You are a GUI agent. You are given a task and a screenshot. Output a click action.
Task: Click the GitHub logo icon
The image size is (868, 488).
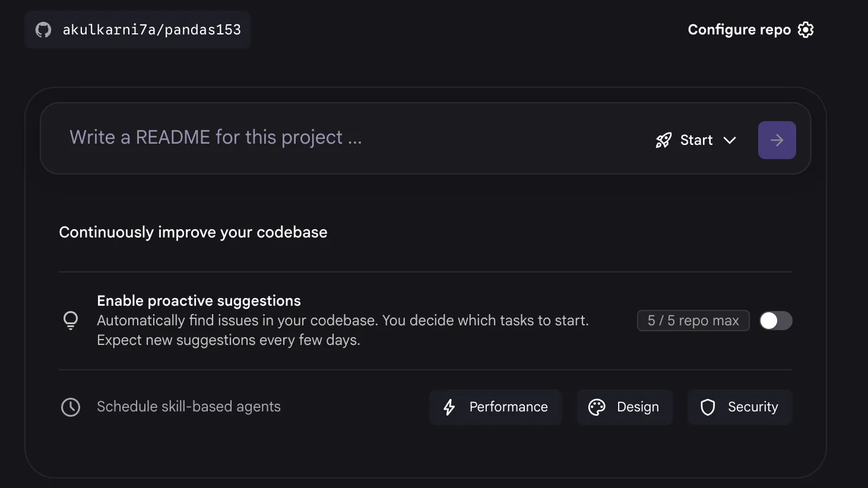click(43, 30)
